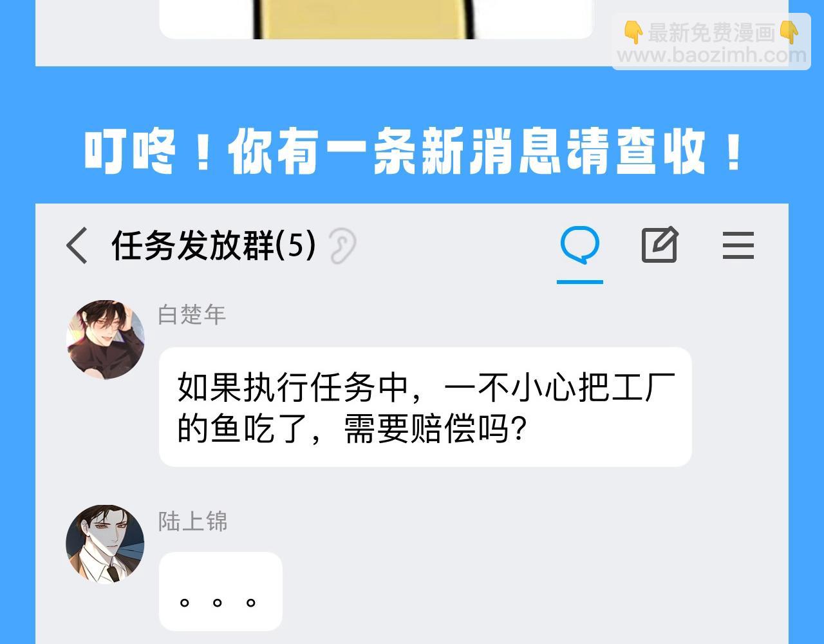The image size is (824, 644).
Task: Open the chat bubble tab icon
Action: click(579, 245)
